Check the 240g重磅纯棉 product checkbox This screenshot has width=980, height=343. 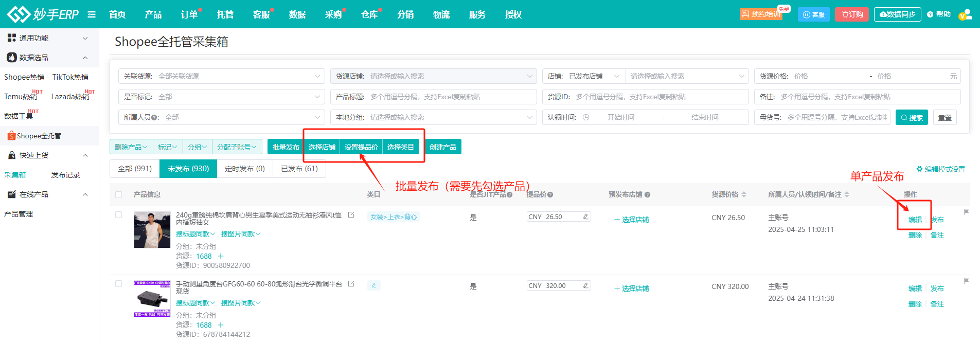(119, 215)
